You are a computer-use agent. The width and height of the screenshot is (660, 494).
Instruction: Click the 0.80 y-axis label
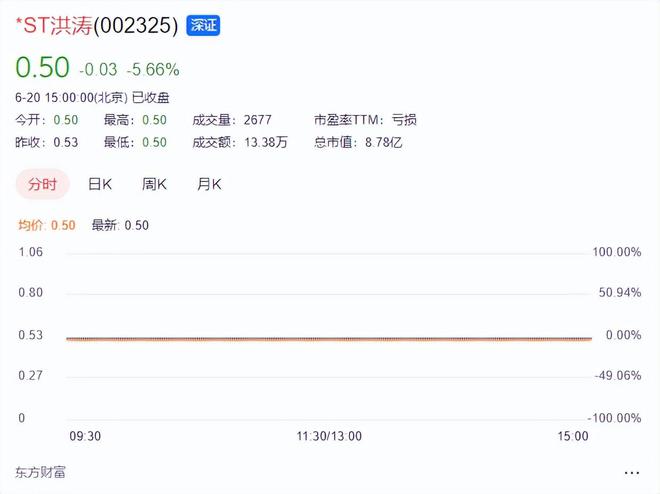(x=31, y=292)
